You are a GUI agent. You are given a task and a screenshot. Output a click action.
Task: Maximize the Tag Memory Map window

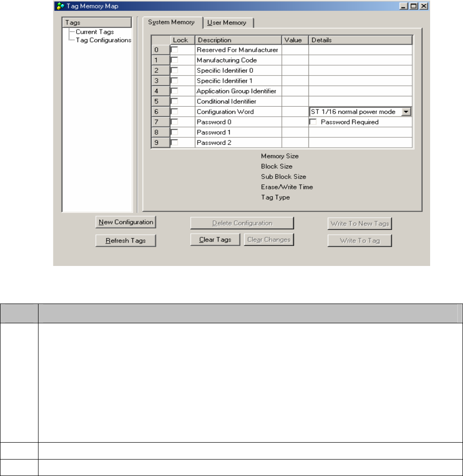click(x=414, y=6)
